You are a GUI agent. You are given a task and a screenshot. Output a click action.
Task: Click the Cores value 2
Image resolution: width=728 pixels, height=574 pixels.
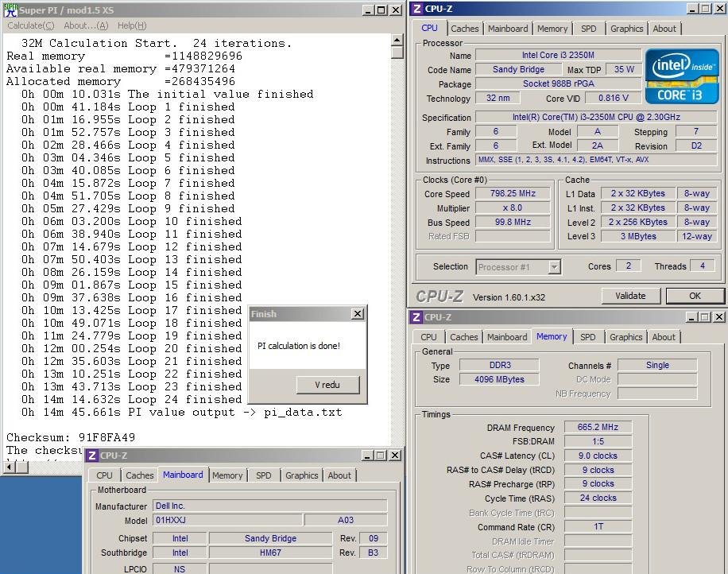(x=628, y=266)
